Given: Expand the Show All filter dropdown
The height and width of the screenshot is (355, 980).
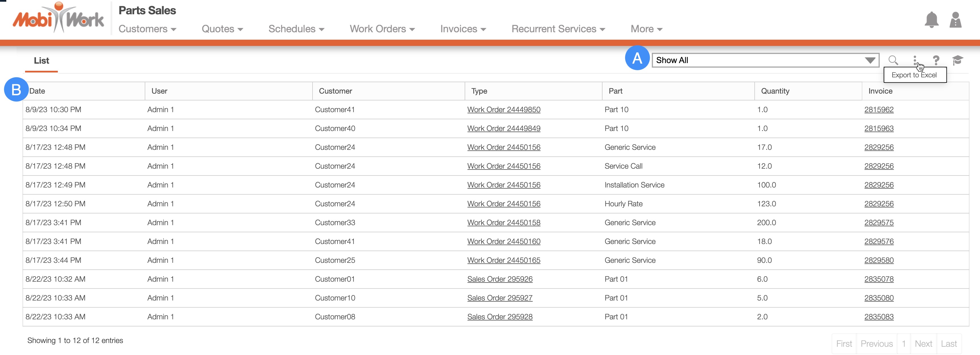Looking at the screenshot, I should point(765,60).
